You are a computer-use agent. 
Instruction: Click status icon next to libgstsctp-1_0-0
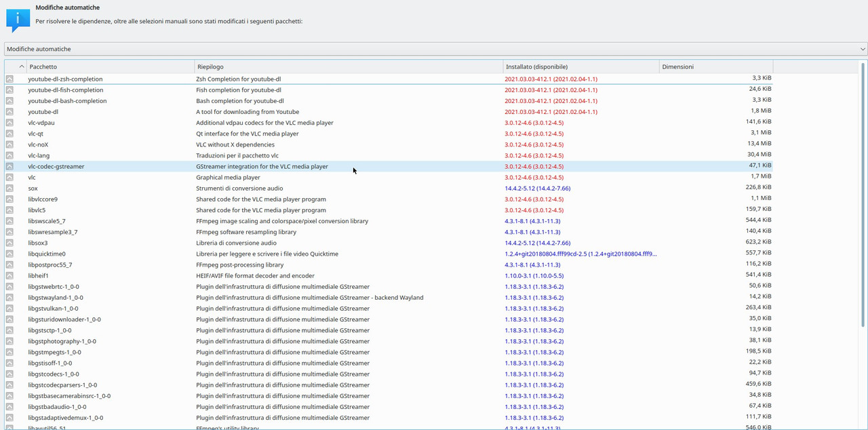coord(9,330)
